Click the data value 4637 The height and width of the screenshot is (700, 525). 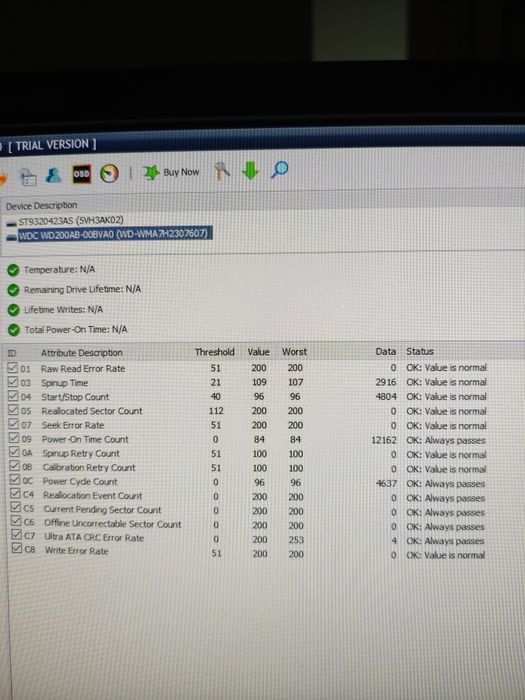[386, 483]
